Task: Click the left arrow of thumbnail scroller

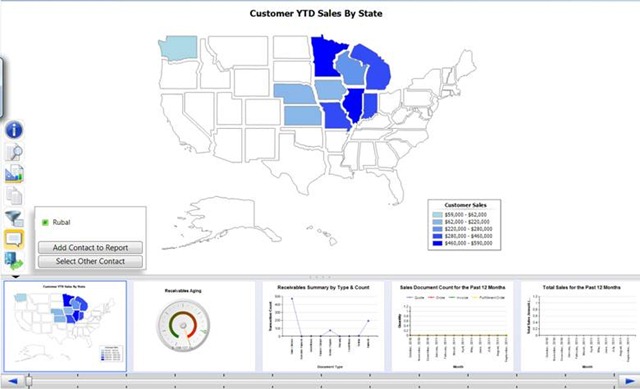Action: (x=12, y=381)
